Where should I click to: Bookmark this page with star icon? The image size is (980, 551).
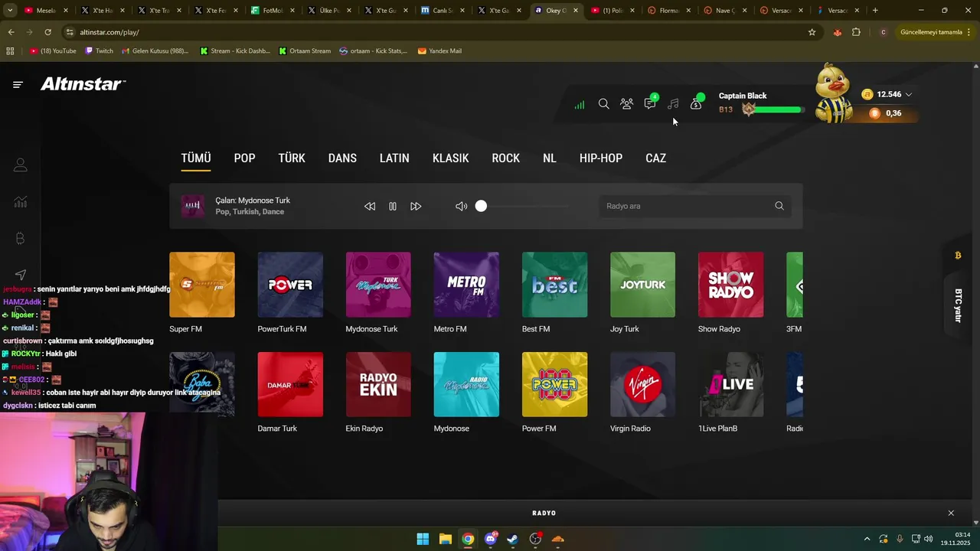click(x=812, y=32)
